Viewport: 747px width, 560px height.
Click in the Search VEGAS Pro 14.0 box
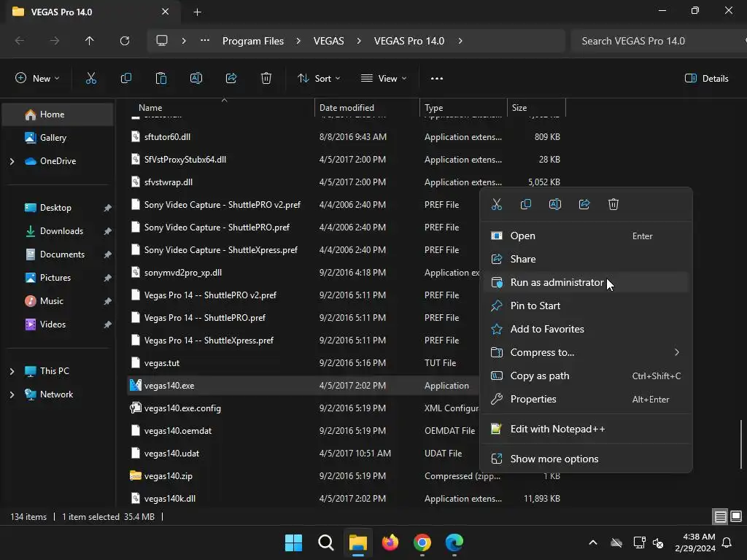(x=657, y=41)
